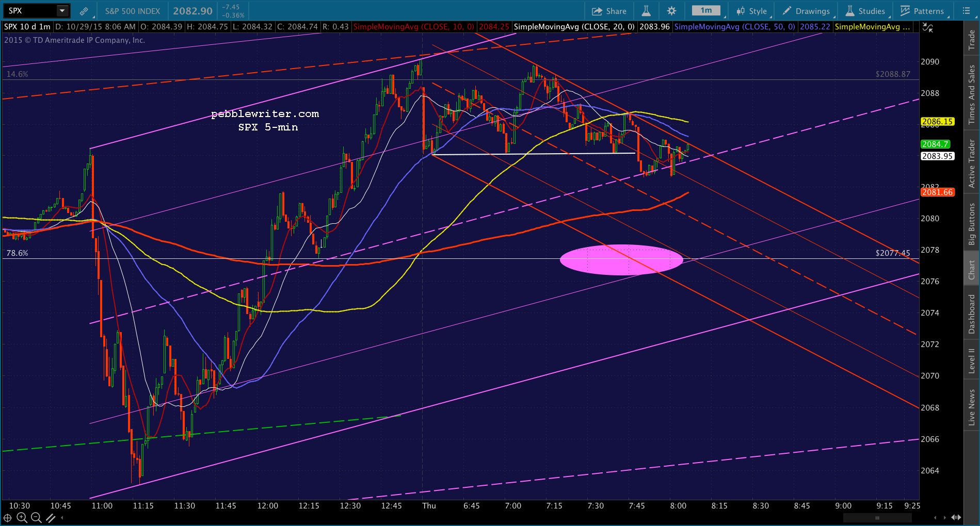The image size is (980, 526).
Task: Select the drawing lines tool icon
Action: tap(51, 518)
